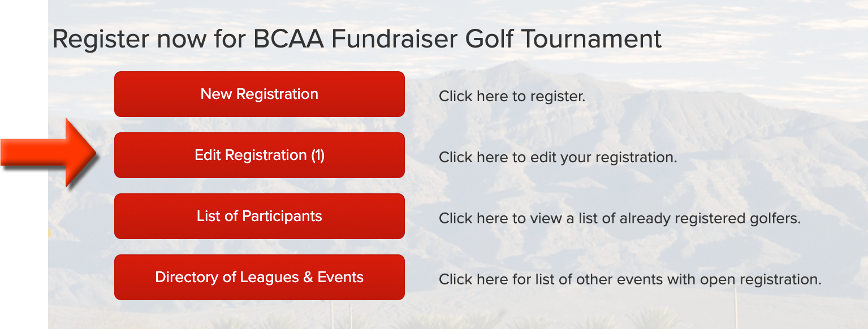
Task: Click the New Registration button
Action: click(x=260, y=94)
